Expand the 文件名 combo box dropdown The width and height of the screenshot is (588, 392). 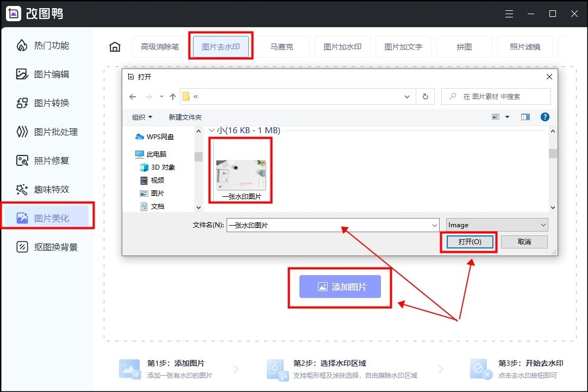pyautogui.click(x=434, y=225)
